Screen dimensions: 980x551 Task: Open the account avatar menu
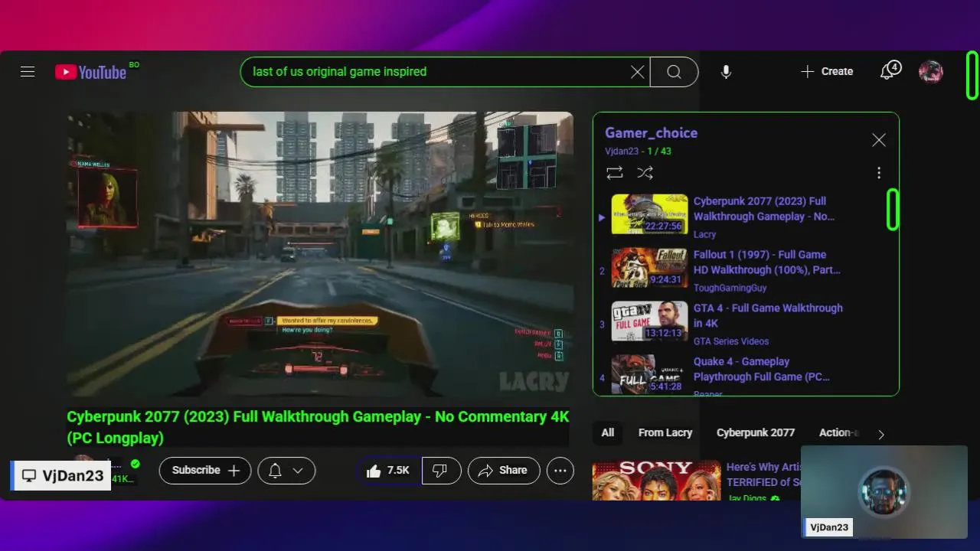click(x=931, y=71)
